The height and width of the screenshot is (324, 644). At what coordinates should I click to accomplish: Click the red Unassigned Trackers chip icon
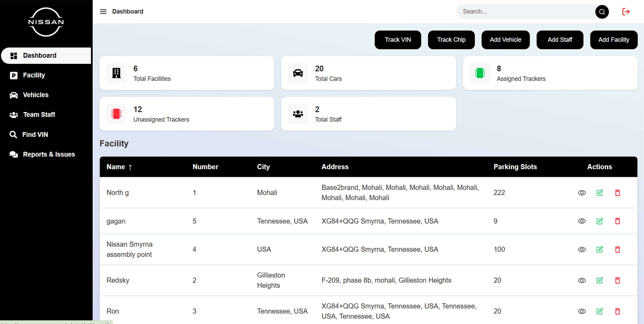(116, 114)
